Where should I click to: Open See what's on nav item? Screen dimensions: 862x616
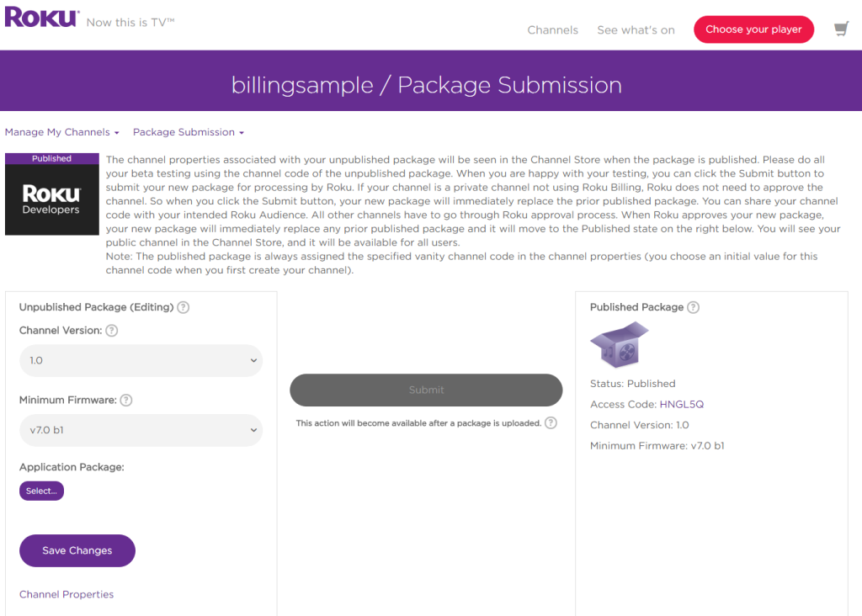tap(636, 29)
